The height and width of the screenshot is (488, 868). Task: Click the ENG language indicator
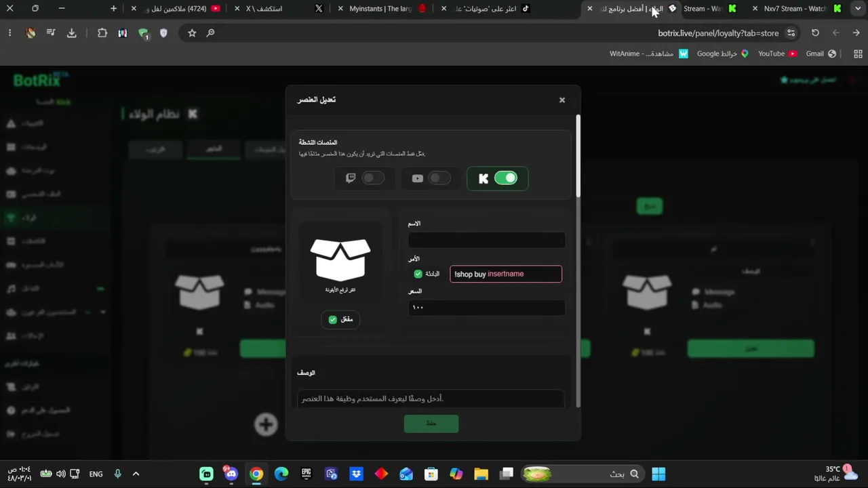[x=96, y=474]
